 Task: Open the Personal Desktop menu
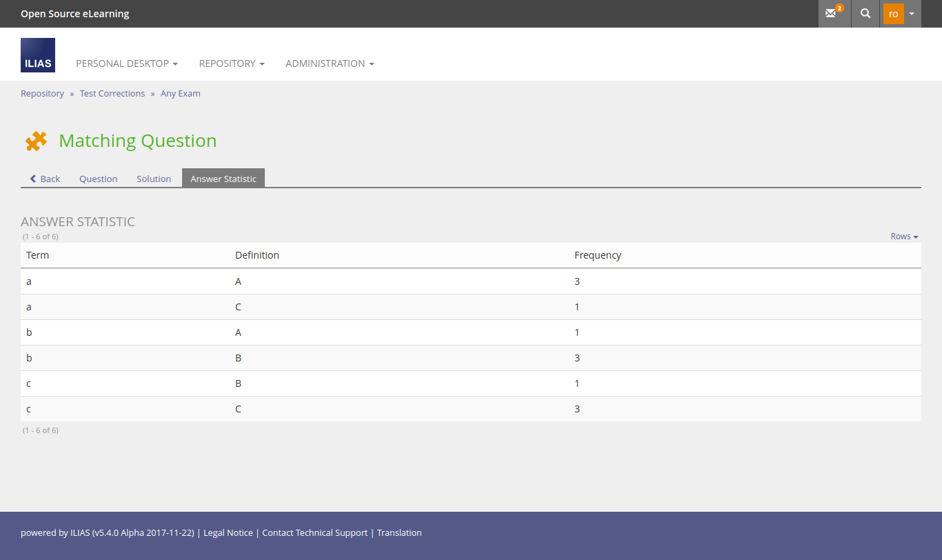tap(126, 63)
